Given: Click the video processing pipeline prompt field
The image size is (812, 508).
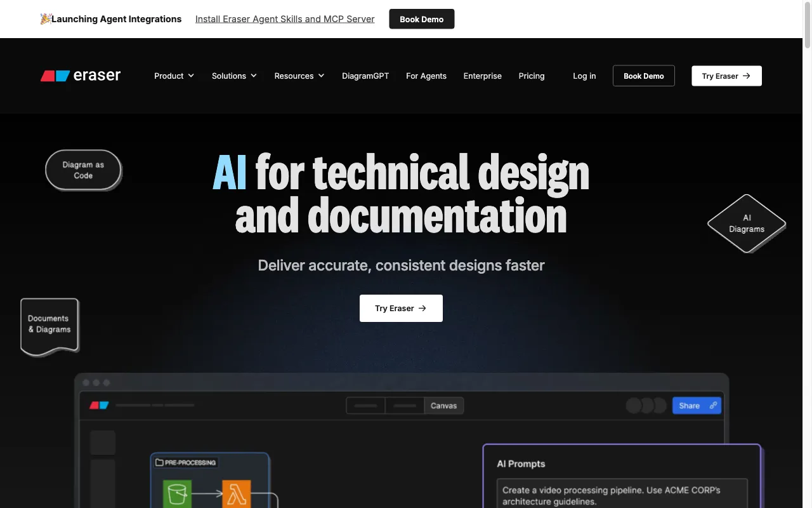Looking at the screenshot, I should (x=622, y=494).
